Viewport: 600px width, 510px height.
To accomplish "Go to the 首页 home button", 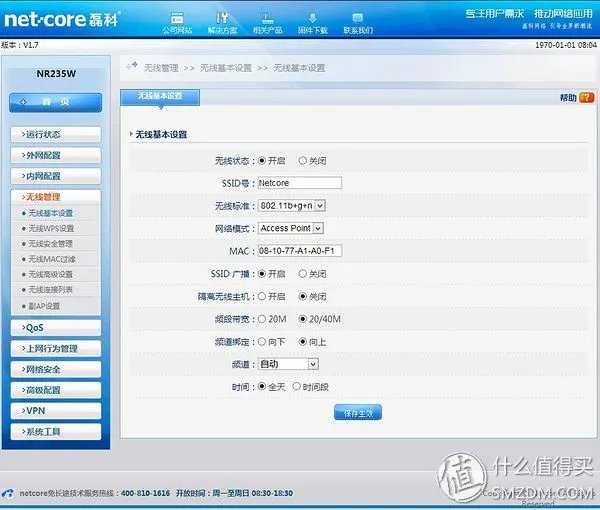I will coord(55,102).
